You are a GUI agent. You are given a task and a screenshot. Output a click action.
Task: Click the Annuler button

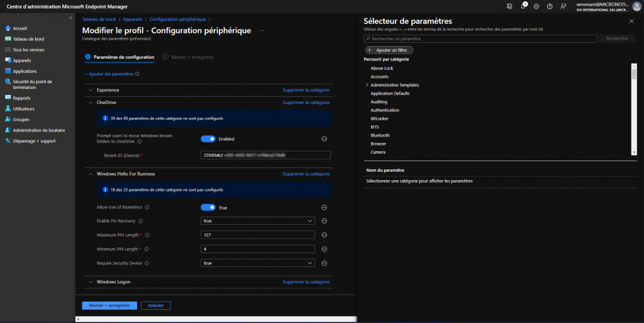point(156,305)
